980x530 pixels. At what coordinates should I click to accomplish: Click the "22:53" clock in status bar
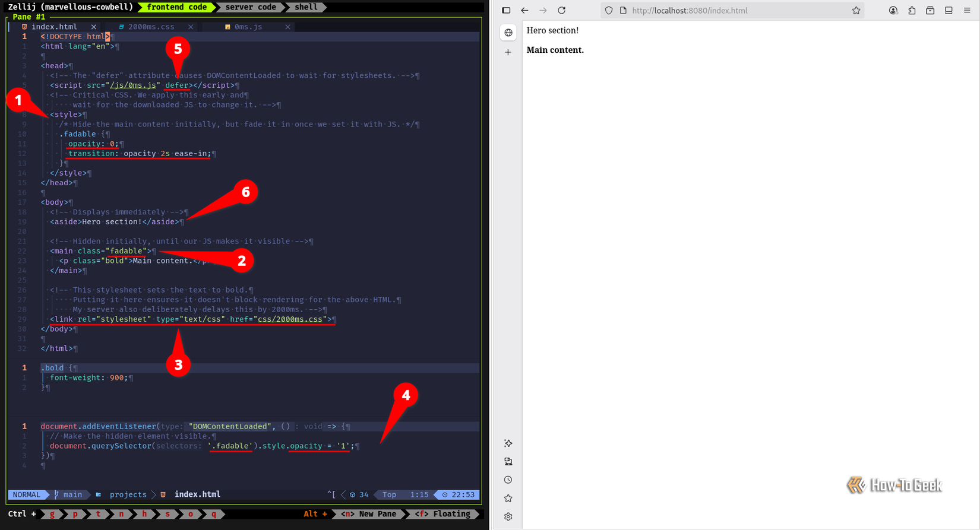click(x=462, y=494)
